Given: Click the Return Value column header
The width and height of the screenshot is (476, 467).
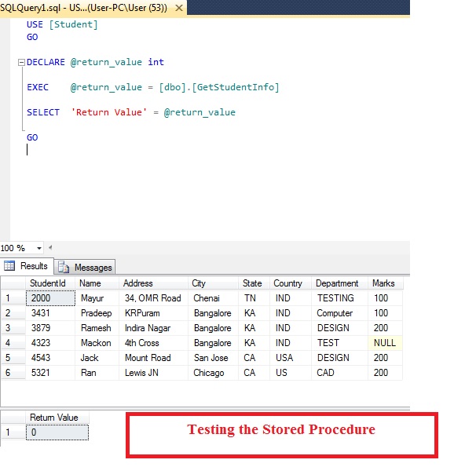Looking at the screenshot, I should pyautogui.click(x=57, y=418).
